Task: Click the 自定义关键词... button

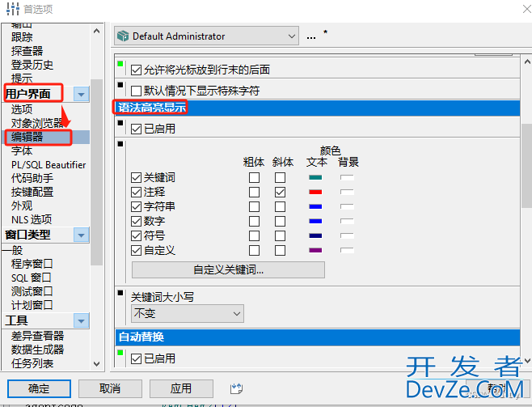Action: pos(228,270)
